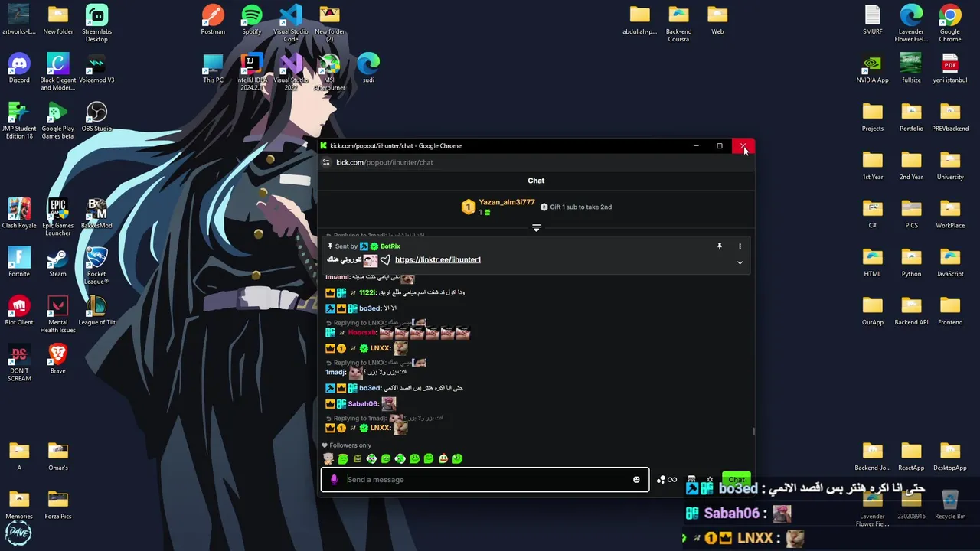Open Riot Client shortcut

19,310
